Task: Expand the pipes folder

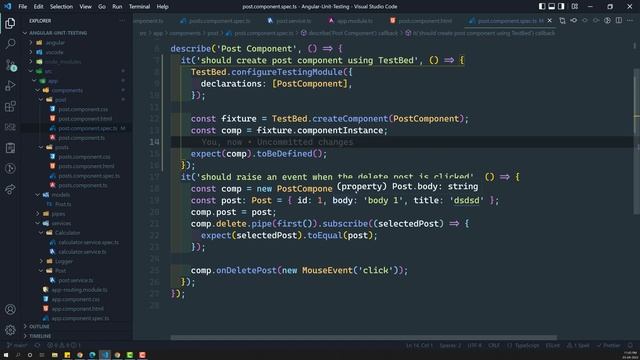Action: (x=38, y=213)
